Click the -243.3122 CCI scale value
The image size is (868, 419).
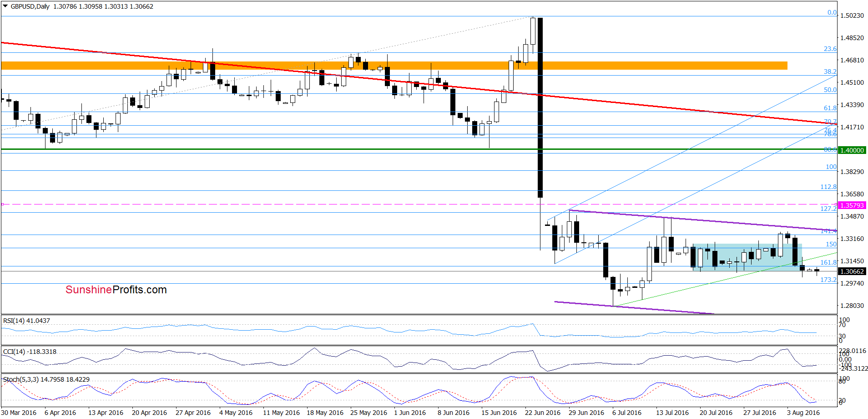pos(853,368)
